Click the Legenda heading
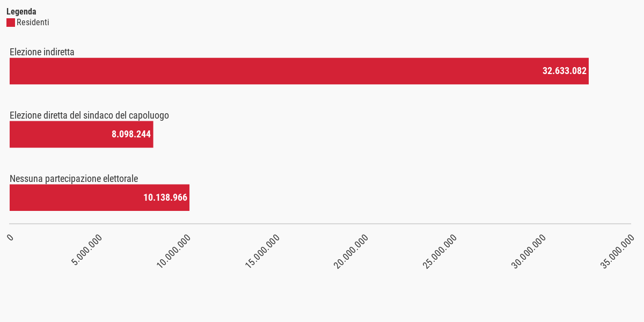 (x=21, y=11)
